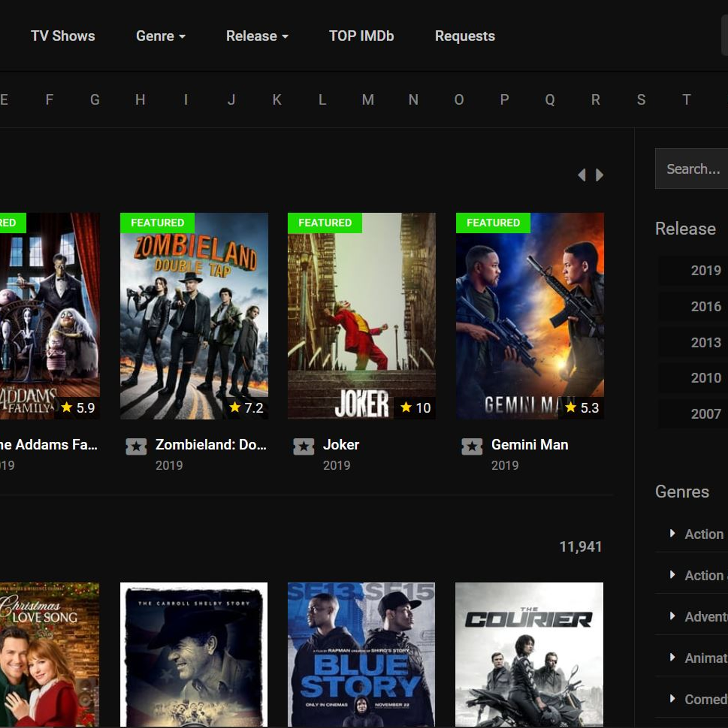
Task: Click the ticket icon beside Gemini Man
Action: point(472,446)
